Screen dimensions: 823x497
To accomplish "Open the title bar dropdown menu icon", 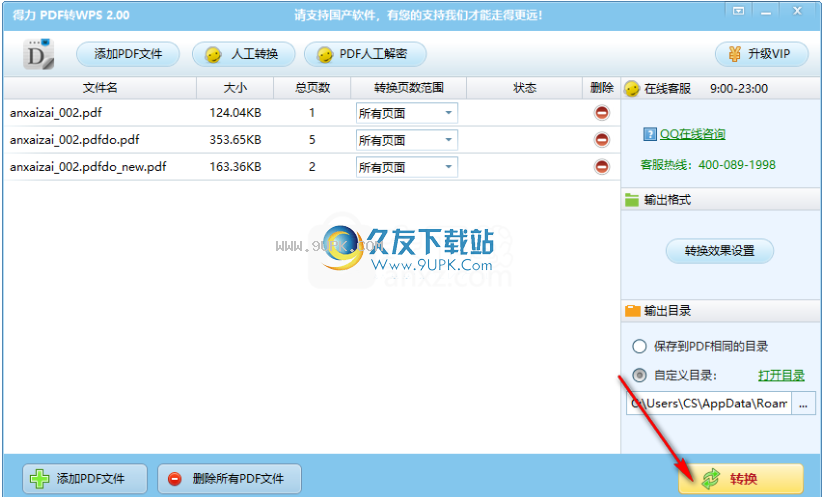I will 738,11.
